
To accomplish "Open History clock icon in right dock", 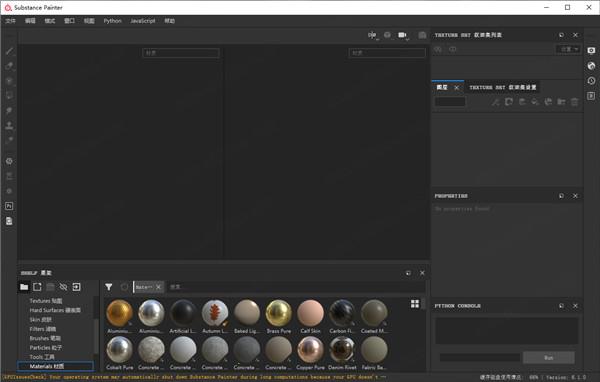I will click(591, 80).
